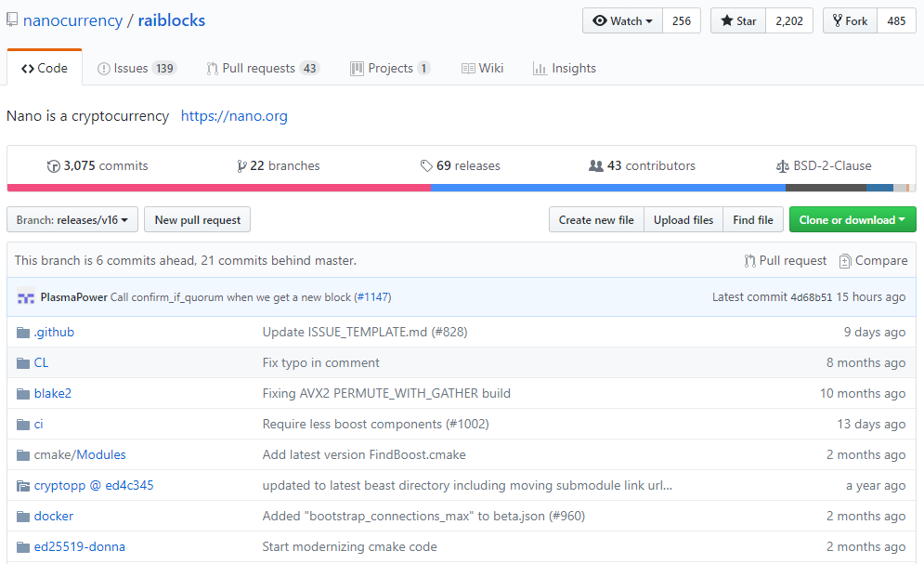
Task: Click the releases tag icon
Action: click(426, 166)
